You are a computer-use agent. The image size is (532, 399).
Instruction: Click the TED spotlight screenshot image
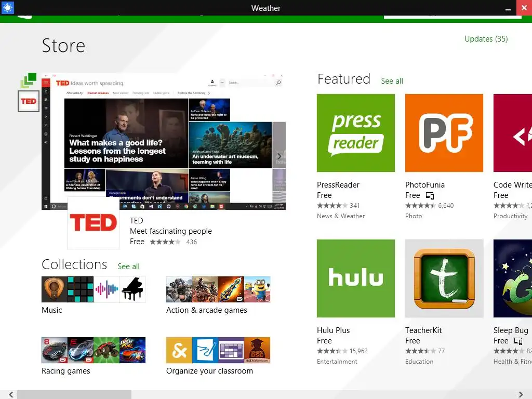point(164,141)
